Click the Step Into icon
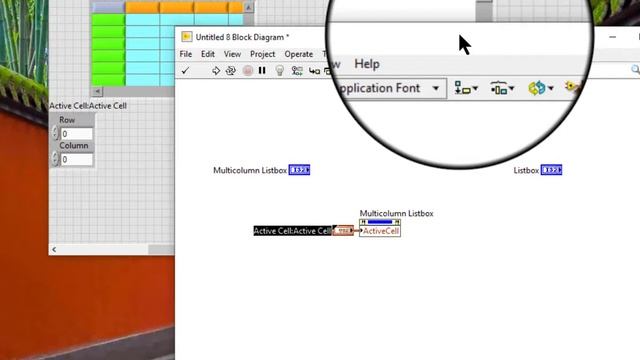 pos(314,71)
